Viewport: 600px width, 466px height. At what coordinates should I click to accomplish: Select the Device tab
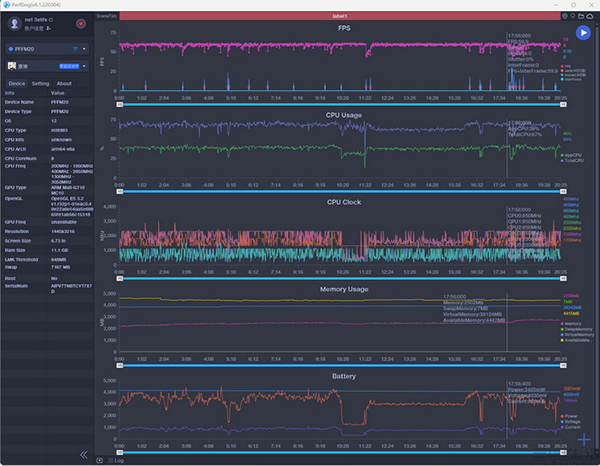[17, 83]
